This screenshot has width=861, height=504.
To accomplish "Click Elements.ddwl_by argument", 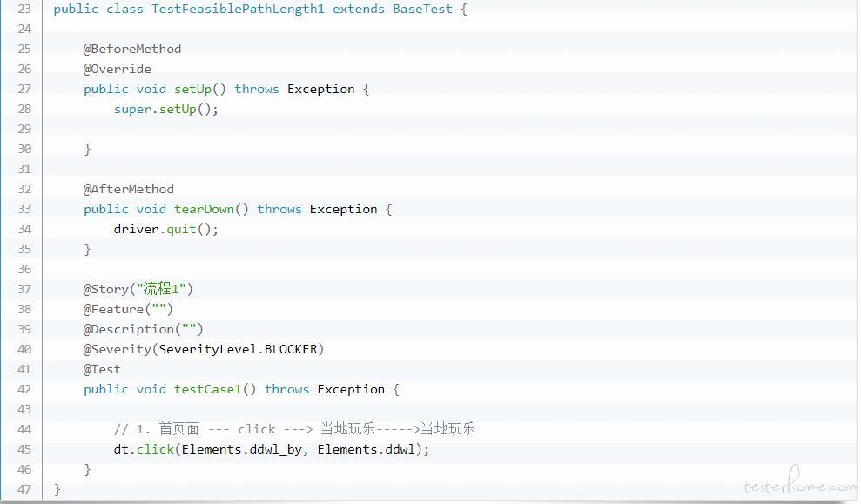I will coord(242,450).
